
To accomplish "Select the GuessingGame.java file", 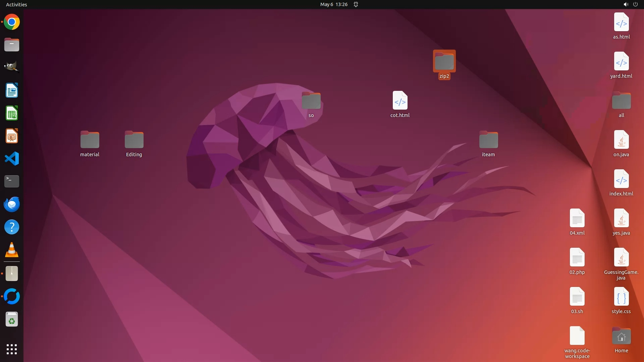I will [x=621, y=257].
